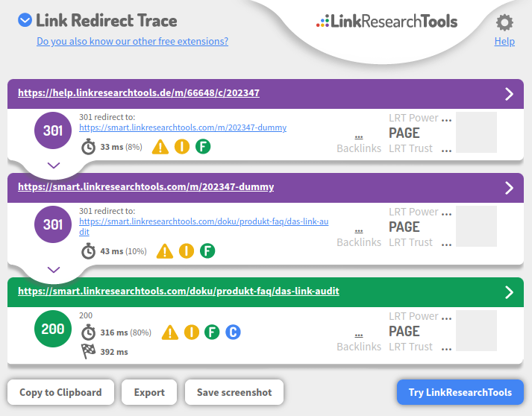Expand arrow on help.linkresearchtools.de header
This screenshot has width=532, height=416.
pyautogui.click(x=509, y=94)
